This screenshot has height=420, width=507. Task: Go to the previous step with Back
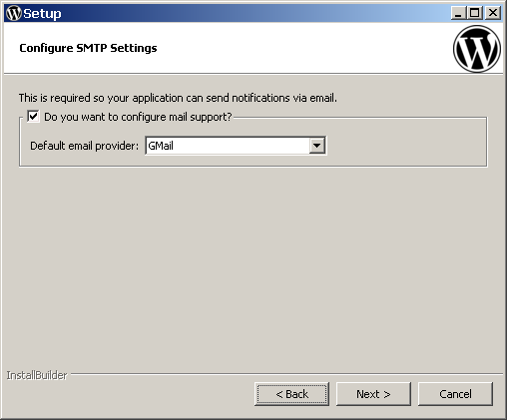pyautogui.click(x=291, y=394)
